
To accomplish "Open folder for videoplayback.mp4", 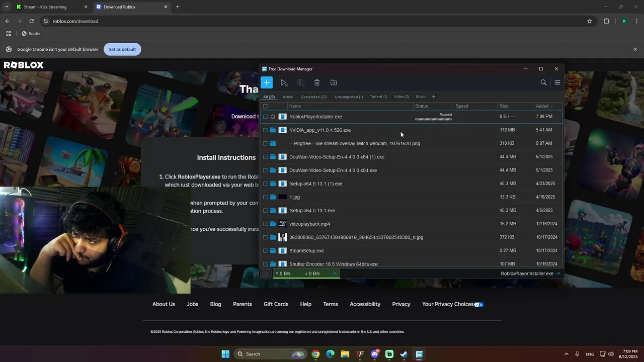I will pos(273,224).
